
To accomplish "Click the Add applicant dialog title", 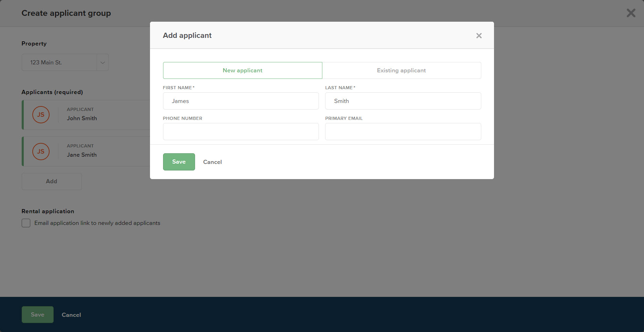I will [x=187, y=35].
